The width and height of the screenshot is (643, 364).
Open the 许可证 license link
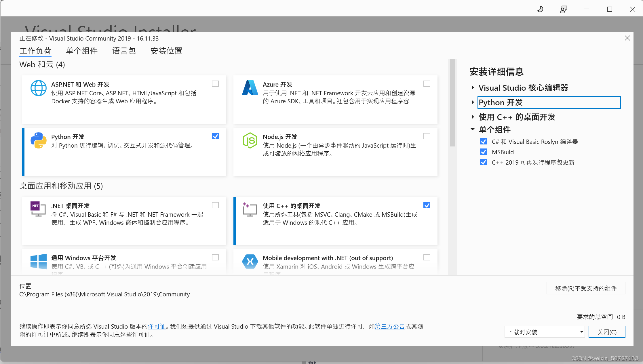tap(157, 326)
